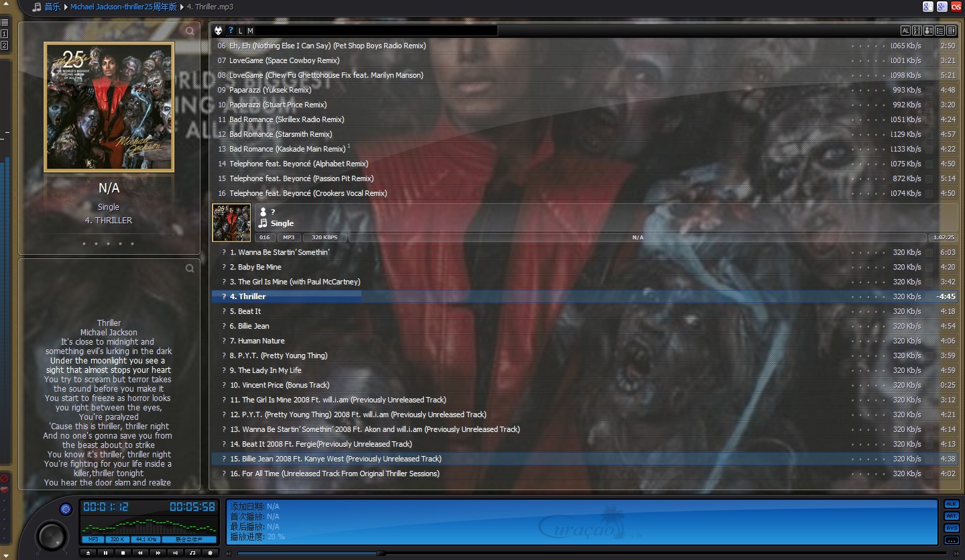Image resolution: width=965 pixels, height=560 pixels.
Task: Click the blue round button above volume knob
Action: coord(65,509)
